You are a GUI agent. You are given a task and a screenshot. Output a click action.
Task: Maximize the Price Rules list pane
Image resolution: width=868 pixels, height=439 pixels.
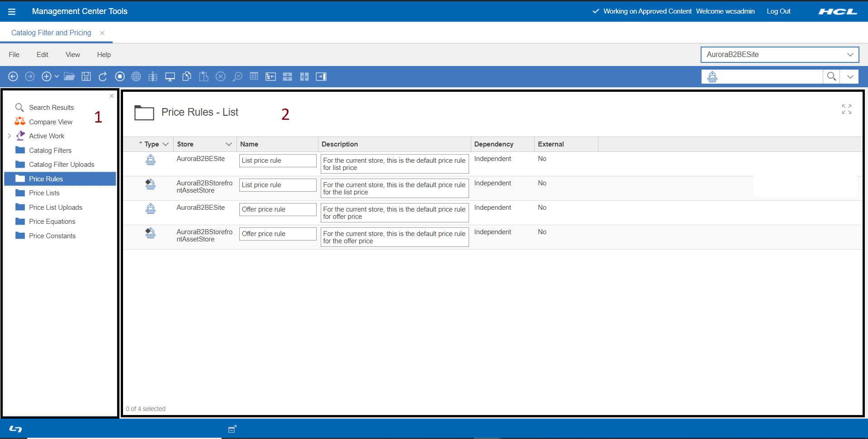pos(847,109)
